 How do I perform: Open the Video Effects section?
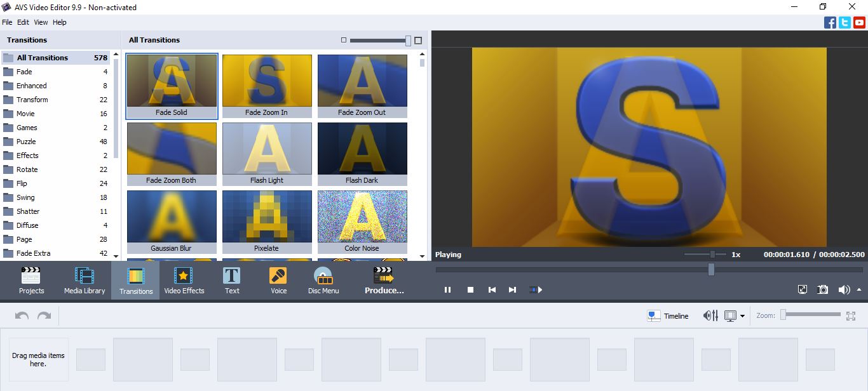tap(184, 281)
